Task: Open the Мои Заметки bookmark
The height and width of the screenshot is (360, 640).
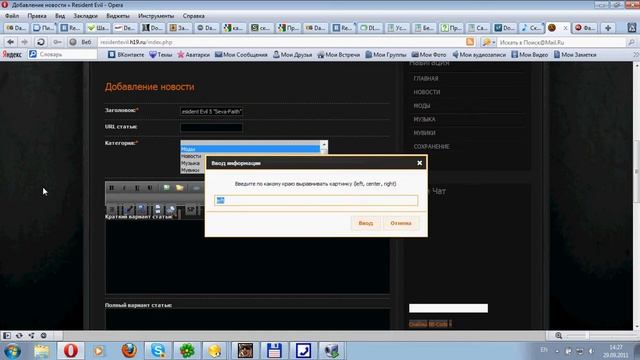Action: click(x=575, y=55)
